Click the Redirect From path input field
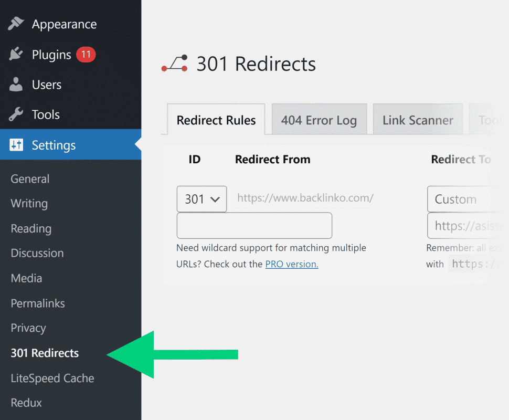 point(254,226)
